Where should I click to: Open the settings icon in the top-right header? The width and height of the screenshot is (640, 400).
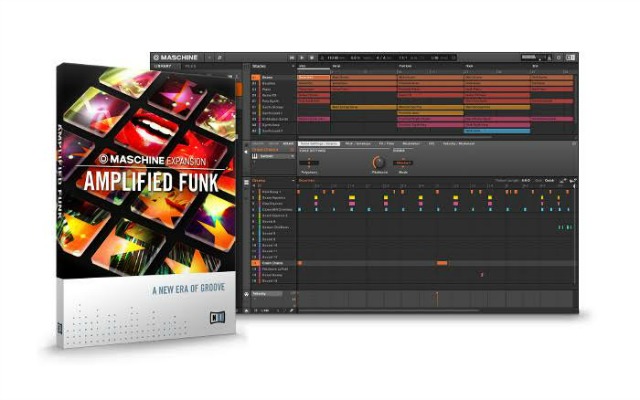pos(559,58)
